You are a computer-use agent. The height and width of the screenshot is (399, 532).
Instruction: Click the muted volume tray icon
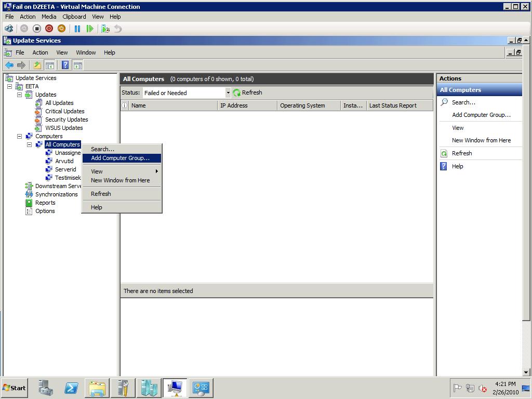pos(483,388)
